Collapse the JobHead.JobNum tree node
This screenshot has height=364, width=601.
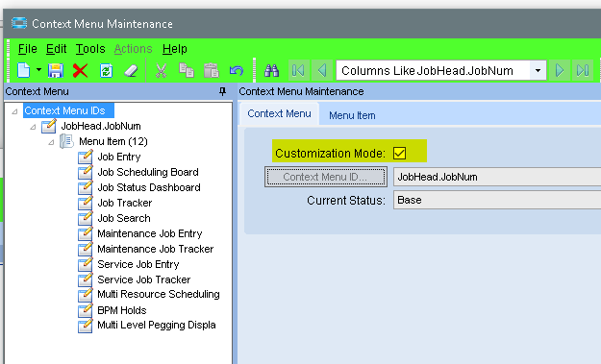pos(33,127)
